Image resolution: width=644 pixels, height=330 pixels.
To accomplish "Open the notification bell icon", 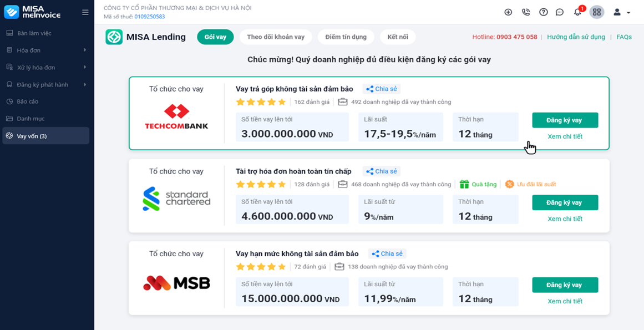I will click(x=577, y=12).
